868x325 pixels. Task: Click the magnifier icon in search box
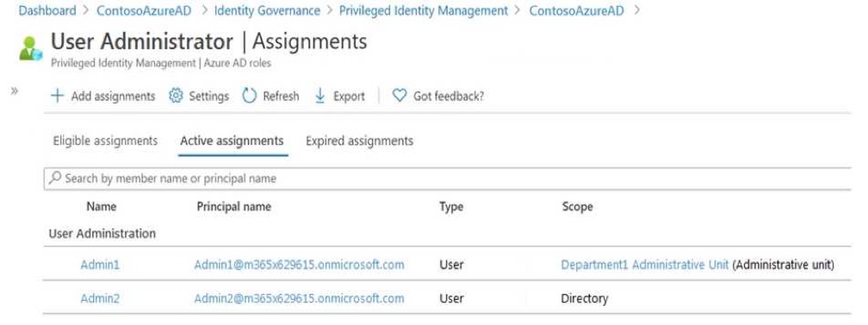point(55,178)
